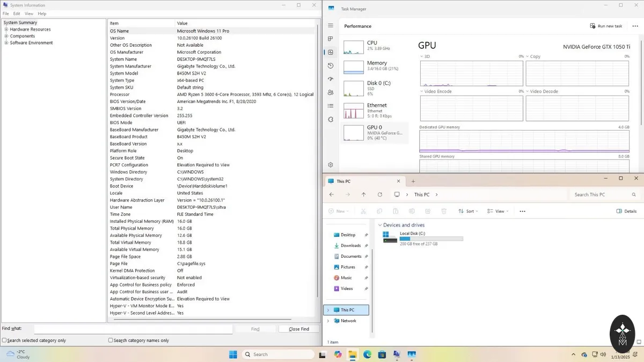Open Task Manager hamburger navigation menu
Image resolution: width=644 pixels, height=362 pixels.
(331, 26)
